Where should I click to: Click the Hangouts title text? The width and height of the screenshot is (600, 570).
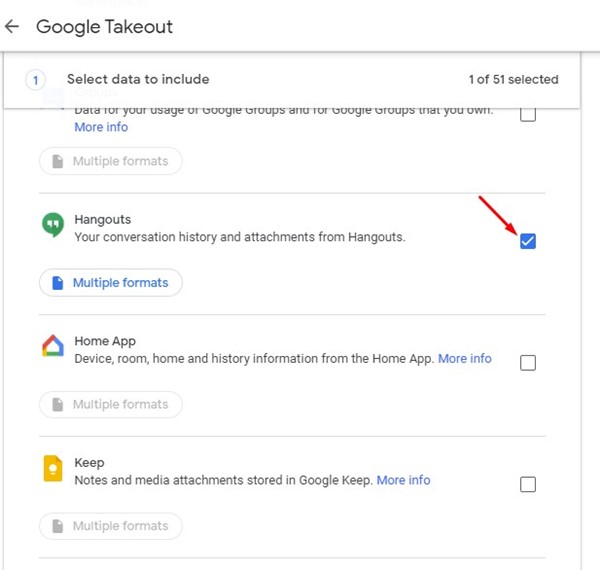point(103,220)
